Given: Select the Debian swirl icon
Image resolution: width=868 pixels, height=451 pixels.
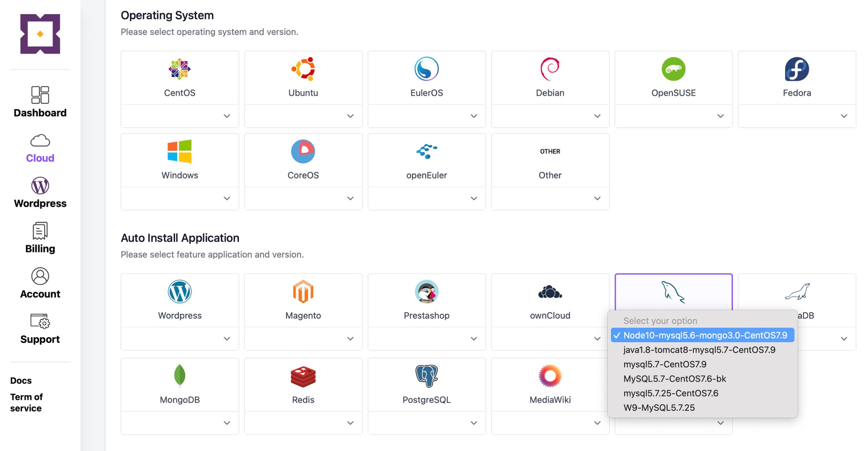Looking at the screenshot, I should pyautogui.click(x=550, y=69).
